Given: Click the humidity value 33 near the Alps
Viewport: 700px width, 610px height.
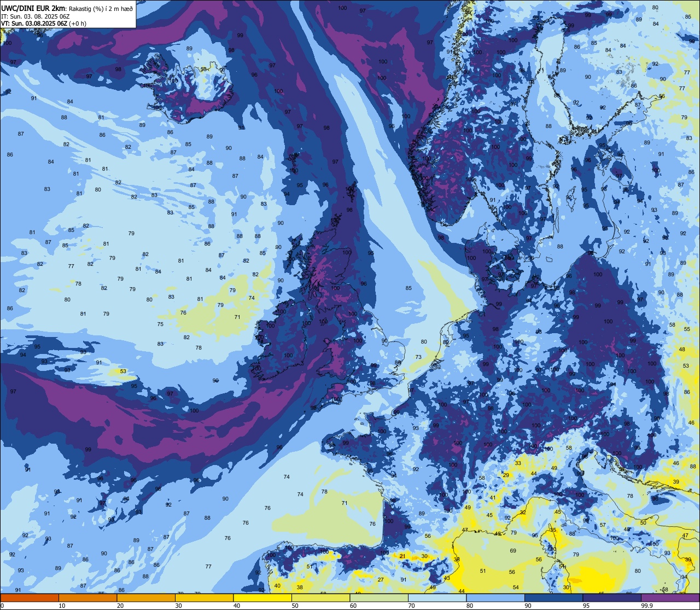Looking at the screenshot, I should pyautogui.click(x=518, y=463).
